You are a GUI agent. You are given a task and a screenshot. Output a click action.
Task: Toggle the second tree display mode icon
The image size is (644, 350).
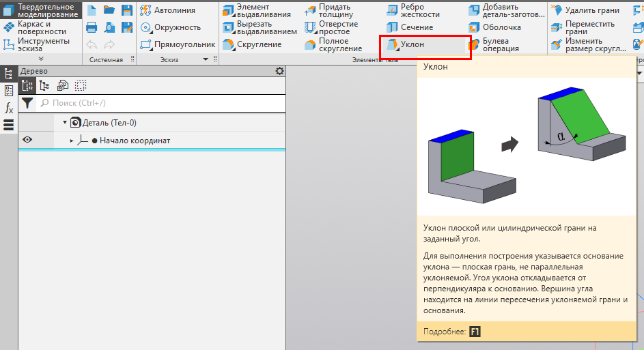(44, 86)
